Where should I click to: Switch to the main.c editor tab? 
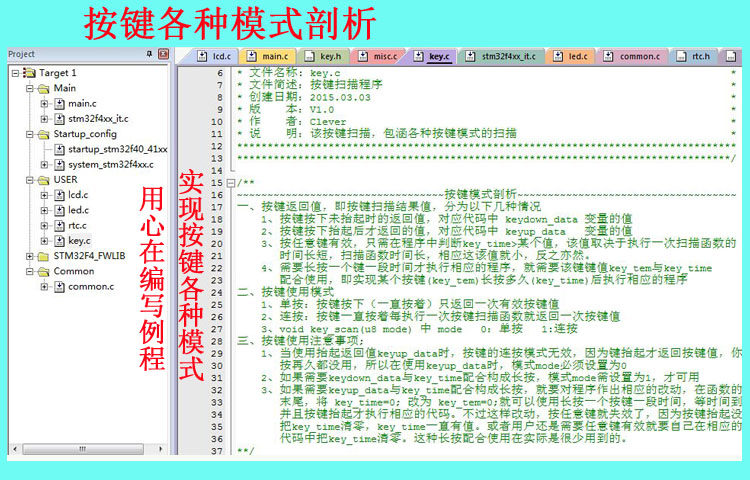267,56
